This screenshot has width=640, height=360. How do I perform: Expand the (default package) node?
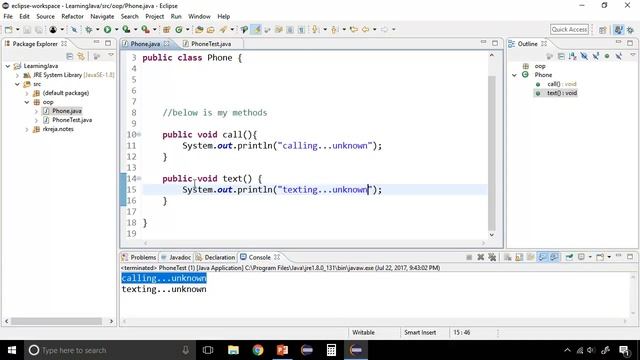(27, 93)
